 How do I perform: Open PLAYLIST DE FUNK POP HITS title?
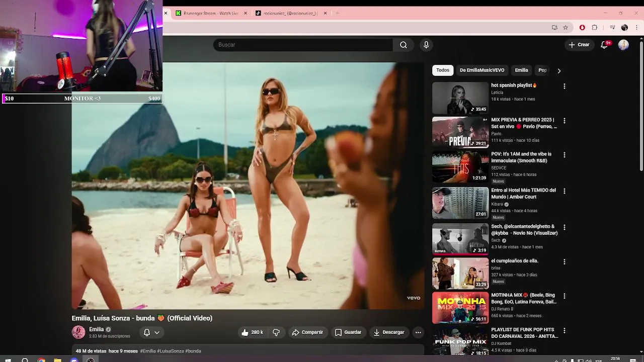point(525,333)
